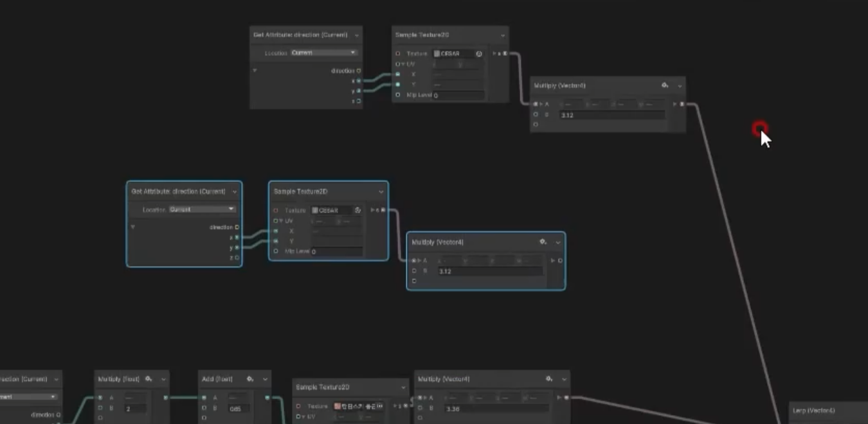
Task: Click Texture input port of blue-outlined Sample Texture2D
Action: [x=276, y=210]
